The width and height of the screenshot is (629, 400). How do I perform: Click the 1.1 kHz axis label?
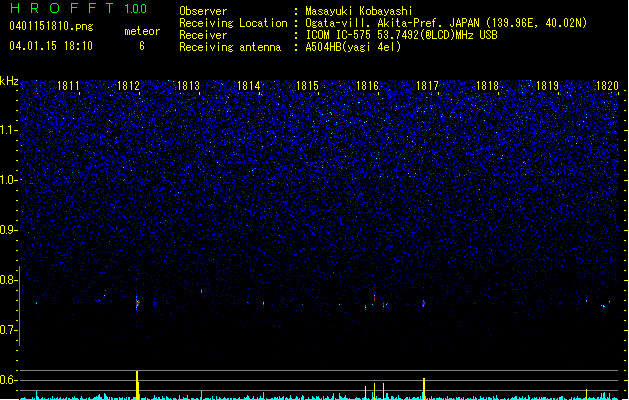[9, 130]
